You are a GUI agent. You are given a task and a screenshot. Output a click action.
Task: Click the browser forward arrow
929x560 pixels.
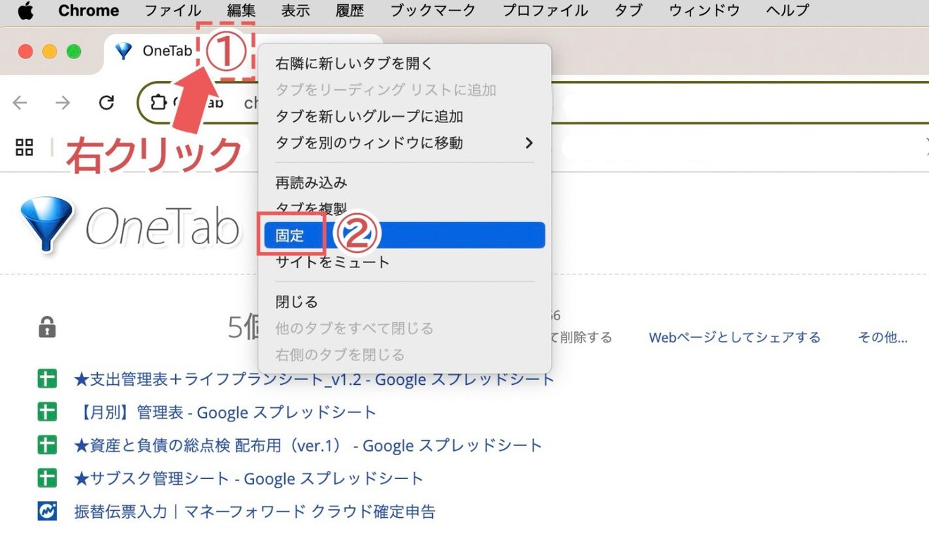pos(63,103)
